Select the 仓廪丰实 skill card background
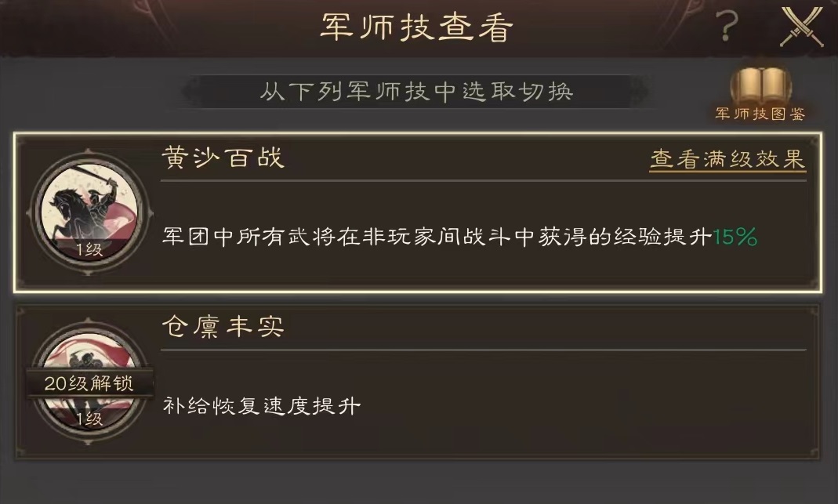The height and width of the screenshot is (504, 838). pyautogui.click(x=417, y=382)
